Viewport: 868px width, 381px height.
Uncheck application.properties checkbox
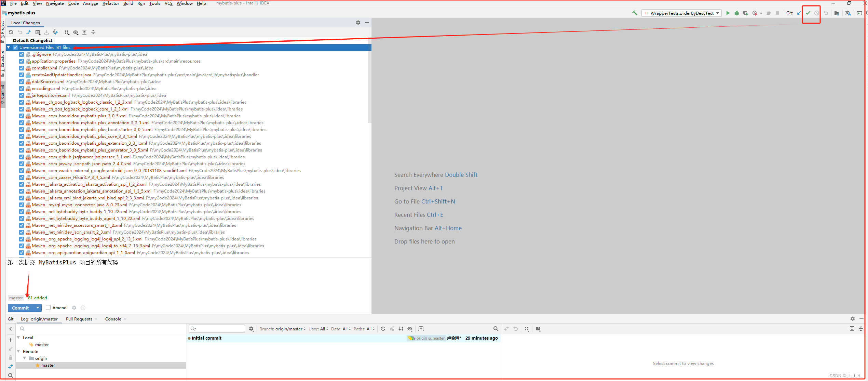point(22,61)
